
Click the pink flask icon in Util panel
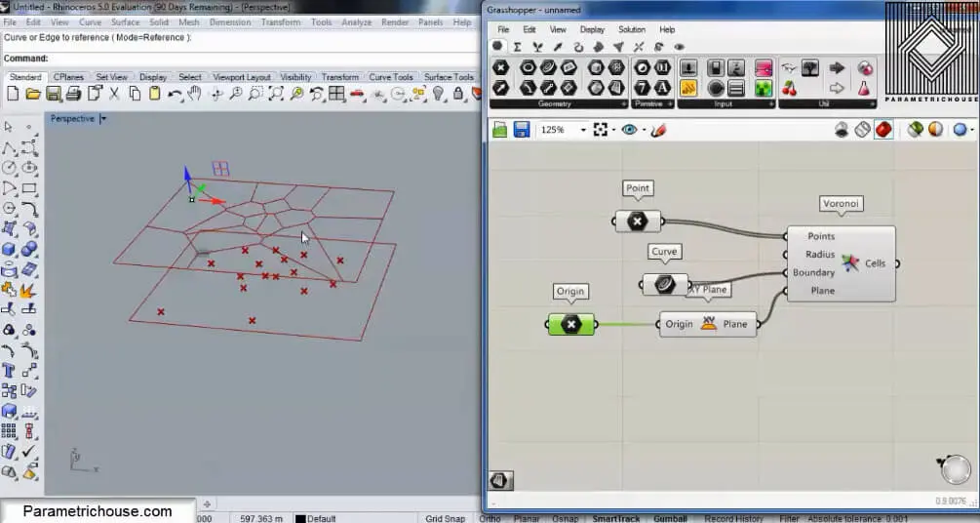coord(864,88)
